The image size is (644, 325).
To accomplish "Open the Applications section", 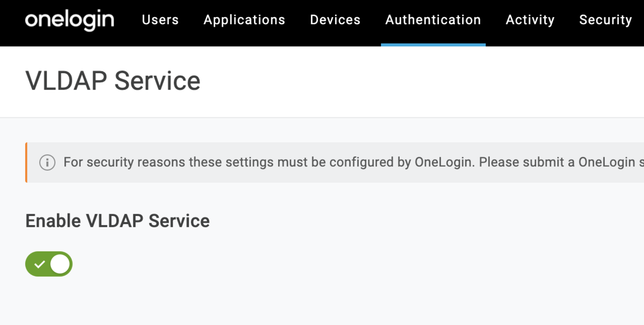I will tap(244, 20).
